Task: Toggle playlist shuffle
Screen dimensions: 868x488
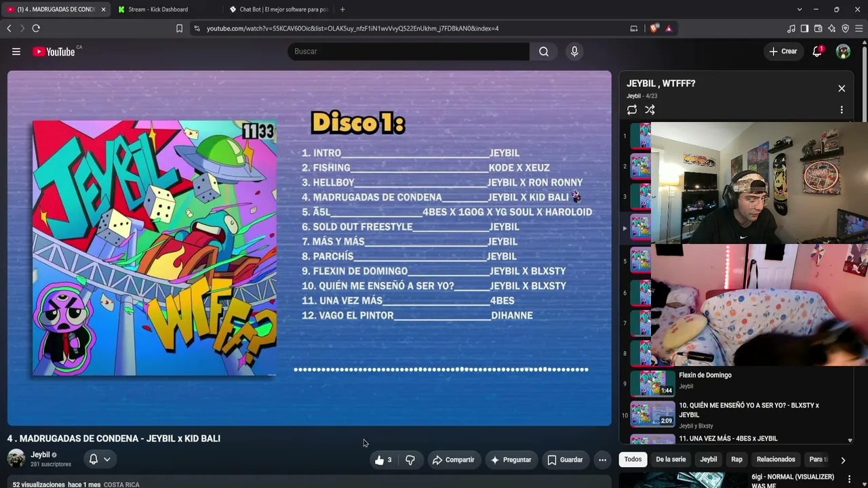Action: [x=650, y=110]
